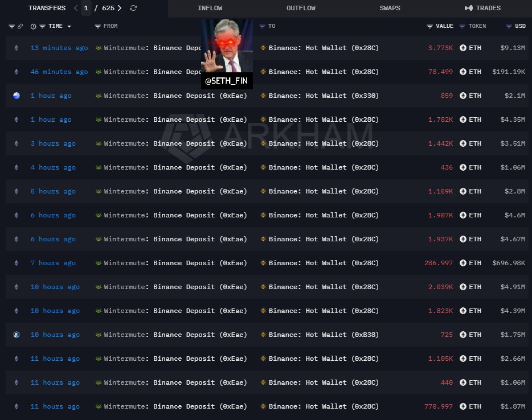532x420 pixels.
Task: Click ETH token label in 1.782K row
Action: [x=475, y=120]
